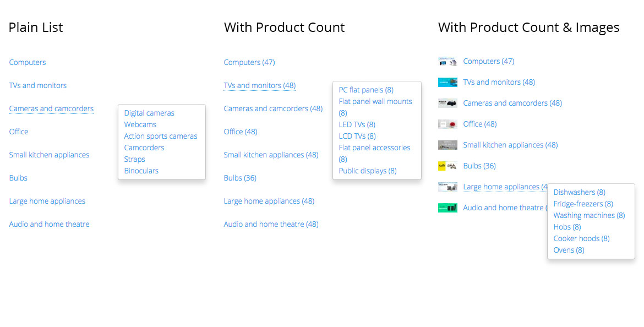The height and width of the screenshot is (327, 644).
Task: Select LED TVs (8) from flyout
Action: pos(357,124)
